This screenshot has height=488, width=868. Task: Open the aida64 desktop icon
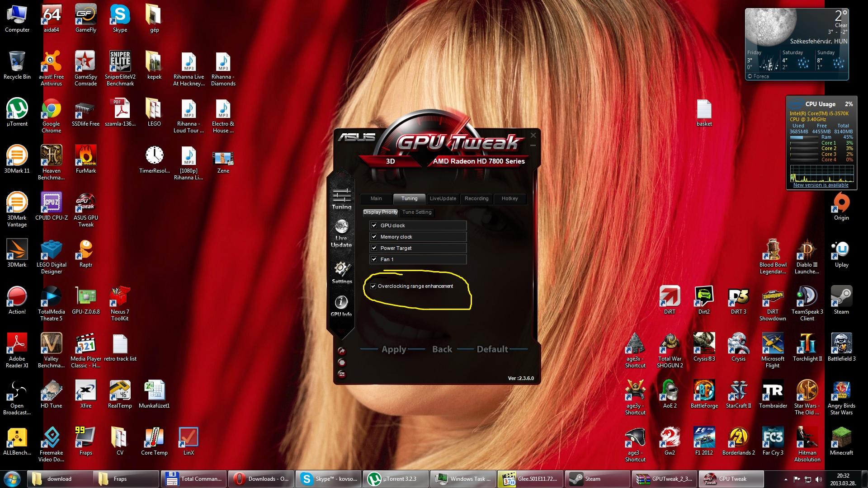pos(52,19)
